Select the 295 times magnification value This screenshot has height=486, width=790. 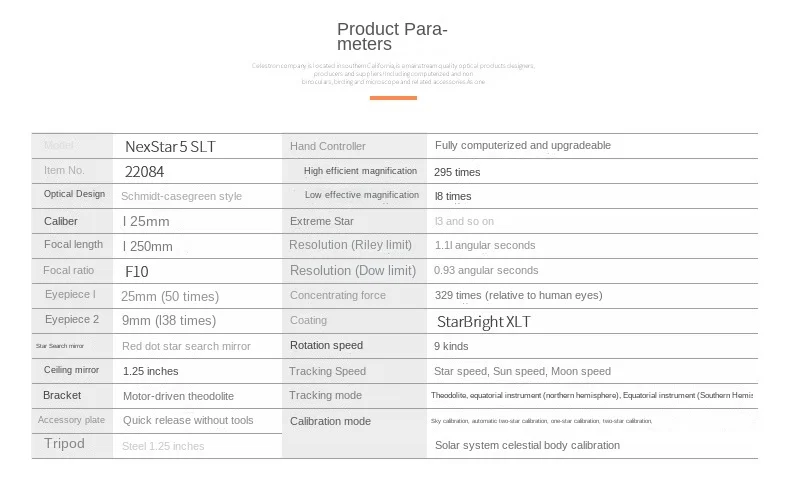pos(457,172)
